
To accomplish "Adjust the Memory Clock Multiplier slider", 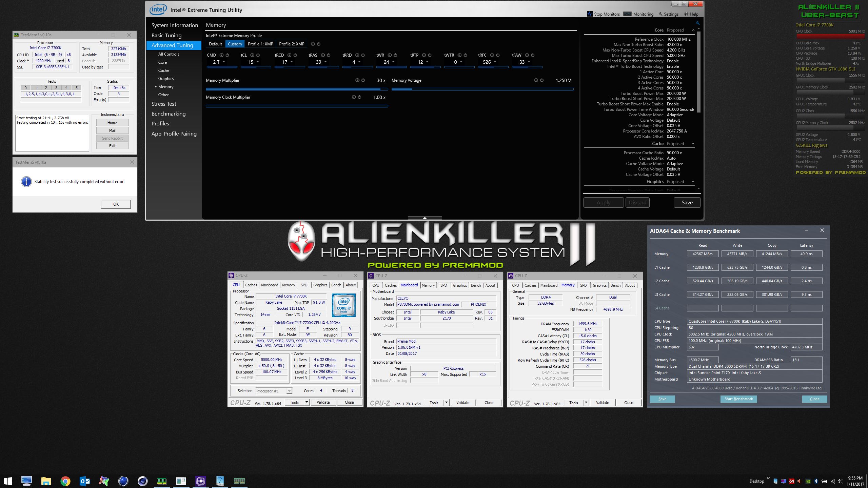I will (x=297, y=106).
